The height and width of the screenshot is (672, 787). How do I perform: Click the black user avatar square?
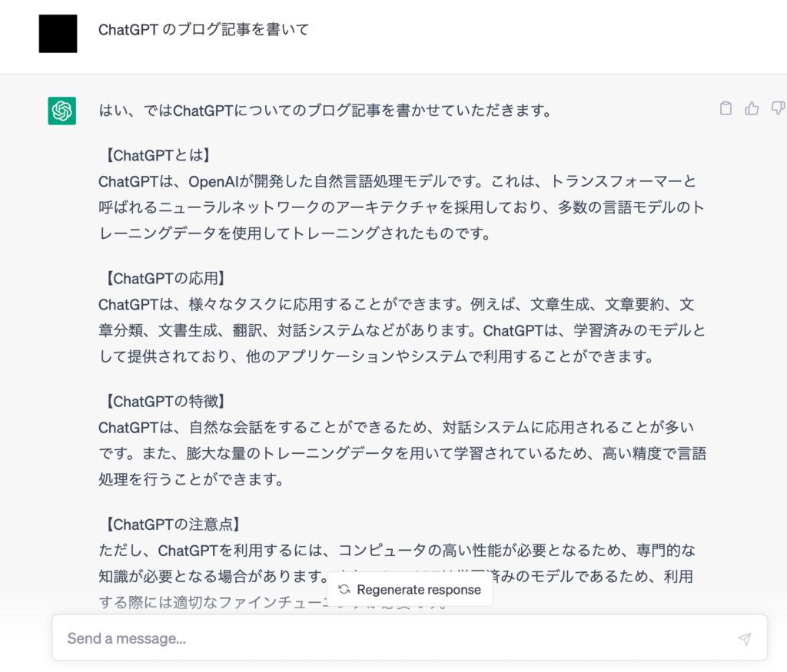[x=58, y=34]
